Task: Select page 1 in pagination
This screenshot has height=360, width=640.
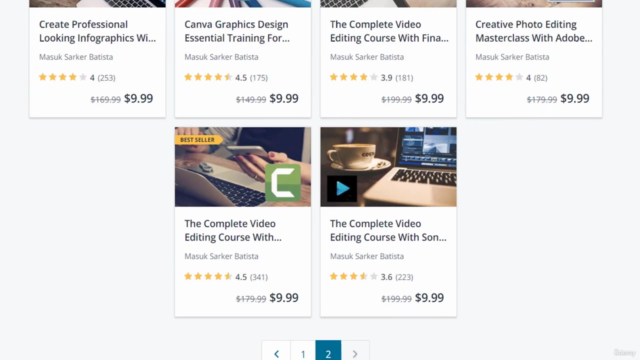Action: [303, 352]
